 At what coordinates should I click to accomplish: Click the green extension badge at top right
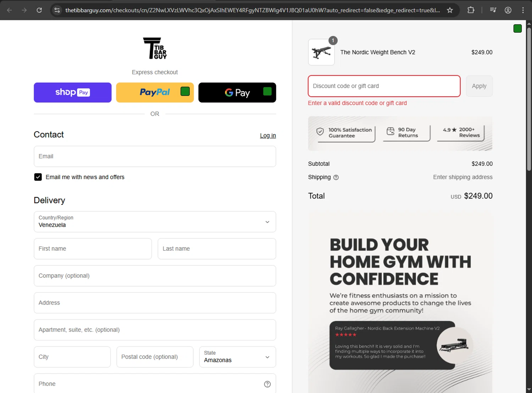[517, 28]
